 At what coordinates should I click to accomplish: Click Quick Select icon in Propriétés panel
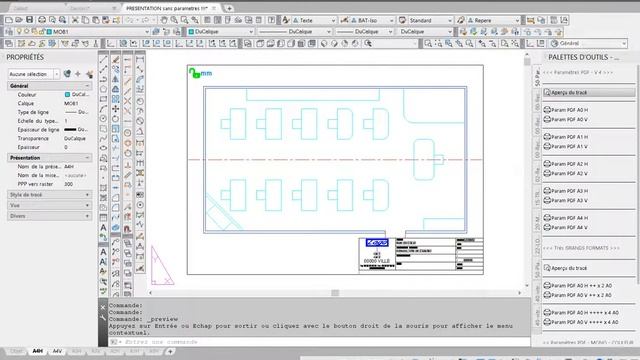[x=89, y=74]
